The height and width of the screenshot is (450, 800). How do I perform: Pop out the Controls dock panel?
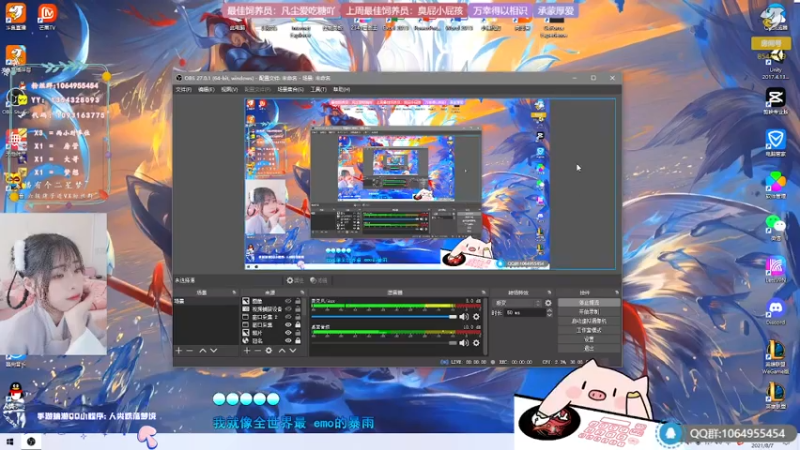(617, 293)
